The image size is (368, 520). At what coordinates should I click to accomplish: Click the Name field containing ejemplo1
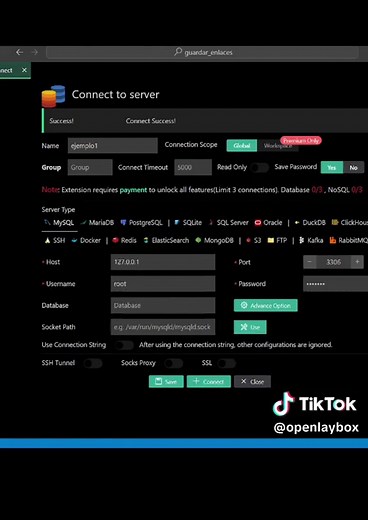point(113,146)
